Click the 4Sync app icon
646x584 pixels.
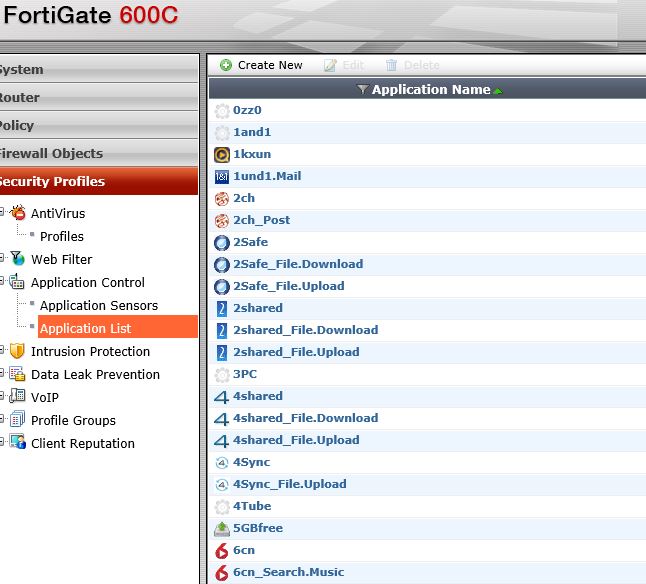click(x=222, y=463)
